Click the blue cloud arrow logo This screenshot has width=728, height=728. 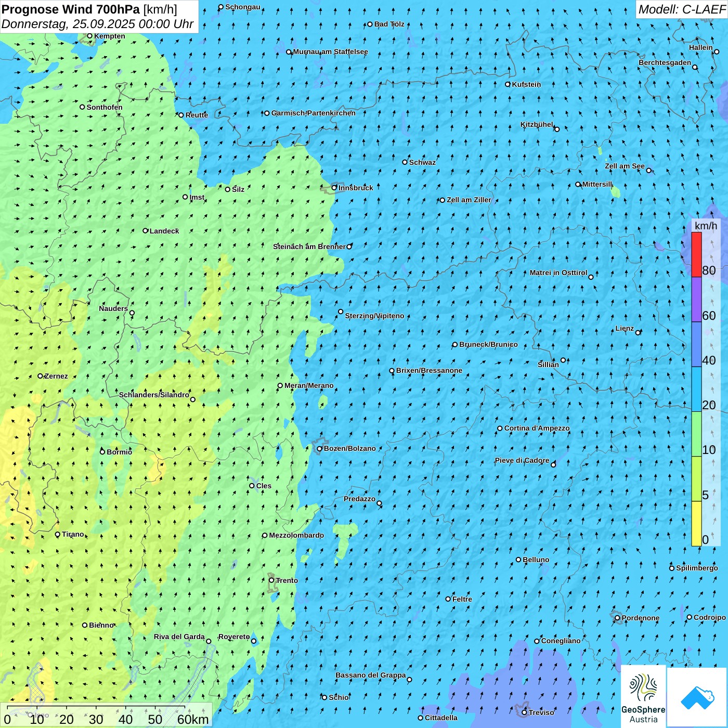[697, 697]
